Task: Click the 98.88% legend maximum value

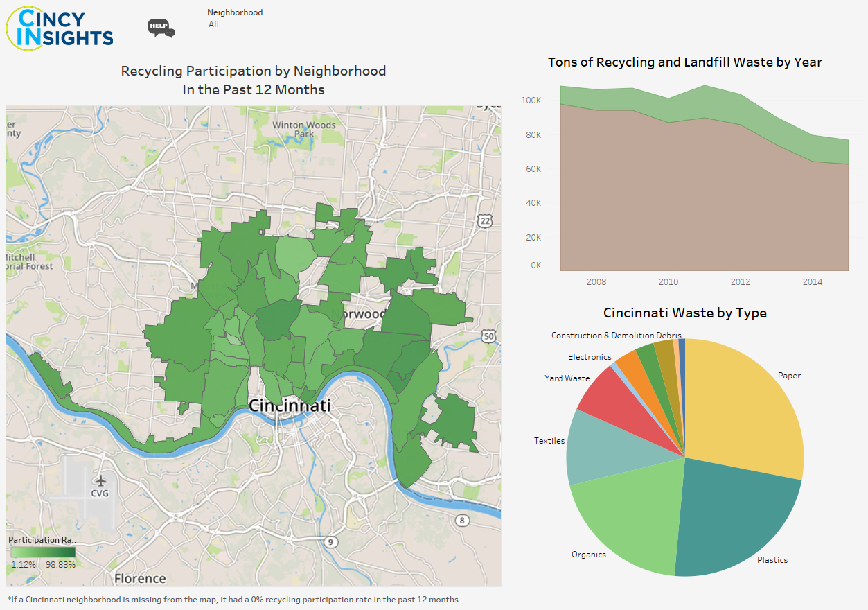Action: 61,564
